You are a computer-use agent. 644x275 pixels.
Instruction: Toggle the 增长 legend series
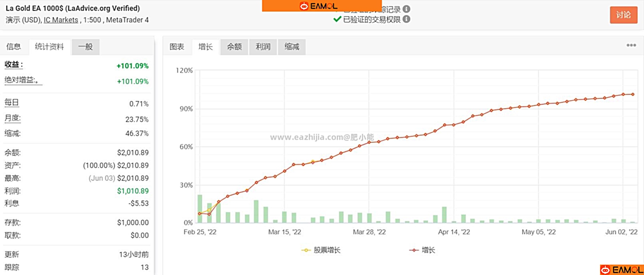(x=422, y=250)
